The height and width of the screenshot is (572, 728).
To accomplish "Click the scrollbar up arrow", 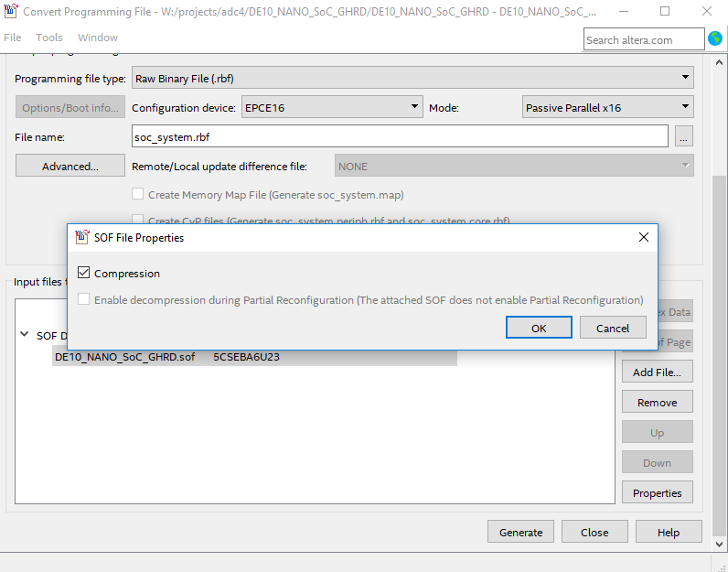I will 719,62.
